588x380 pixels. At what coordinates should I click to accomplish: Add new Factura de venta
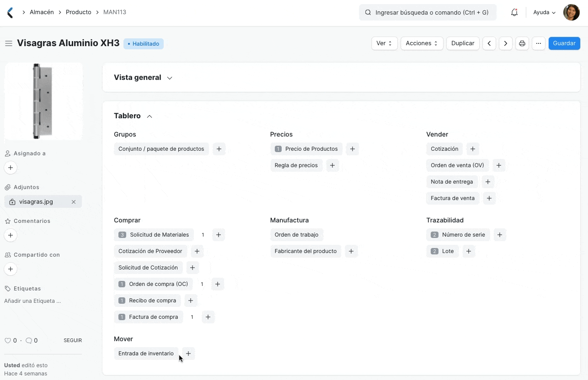point(489,198)
